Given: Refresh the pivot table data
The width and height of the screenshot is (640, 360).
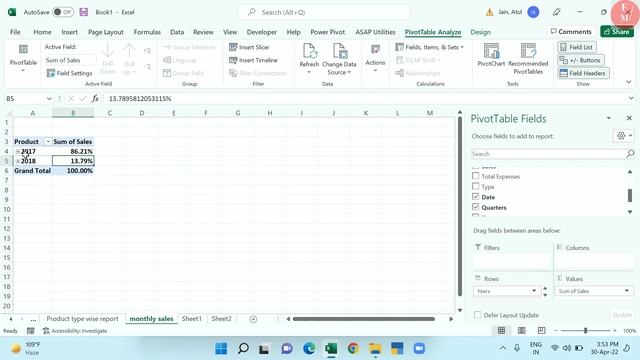Looking at the screenshot, I should click(309, 58).
